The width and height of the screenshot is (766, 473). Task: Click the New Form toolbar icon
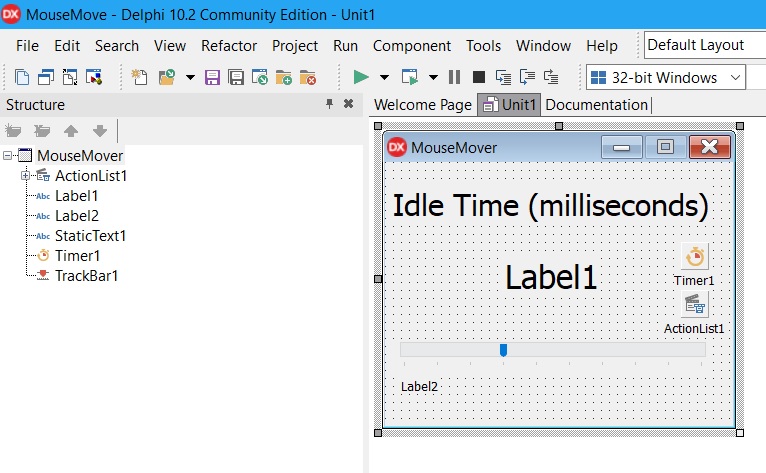point(94,77)
